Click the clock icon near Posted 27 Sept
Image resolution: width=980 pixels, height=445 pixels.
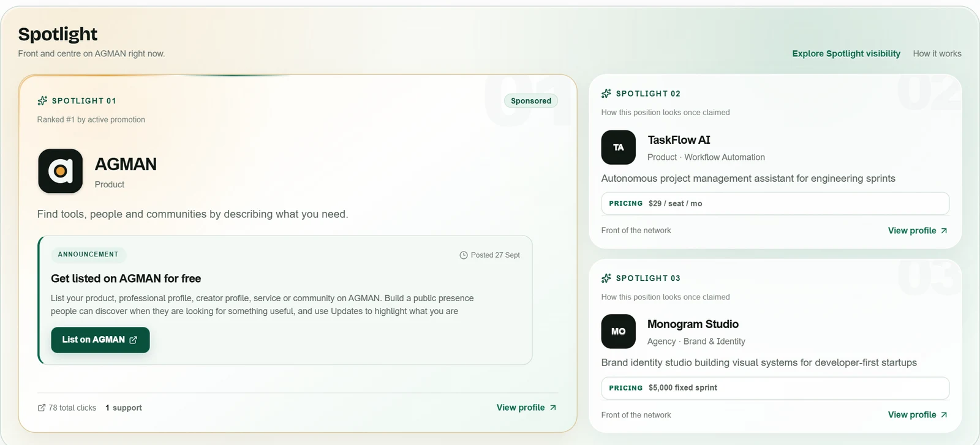tap(464, 255)
